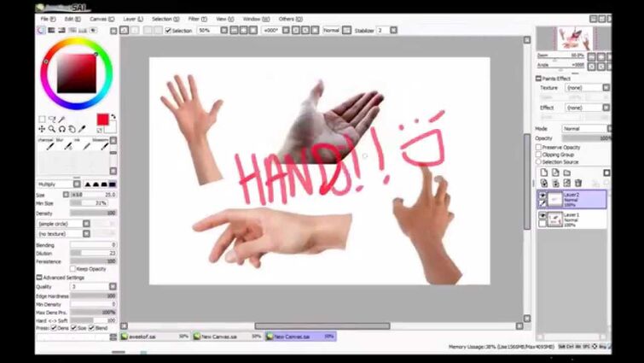Toggle pressure Size checkbox
644x363 pixels.
[74, 328]
